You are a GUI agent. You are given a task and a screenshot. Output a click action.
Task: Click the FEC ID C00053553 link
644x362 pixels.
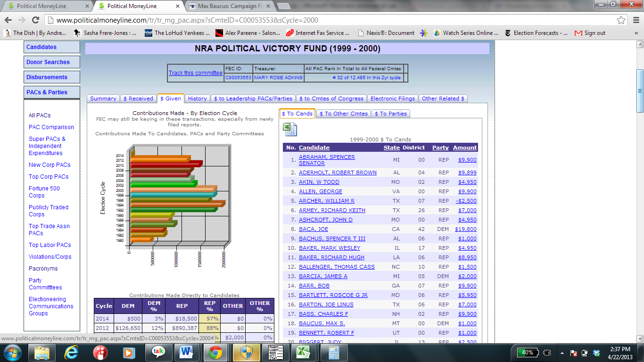pyautogui.click(x=238, y=78)
